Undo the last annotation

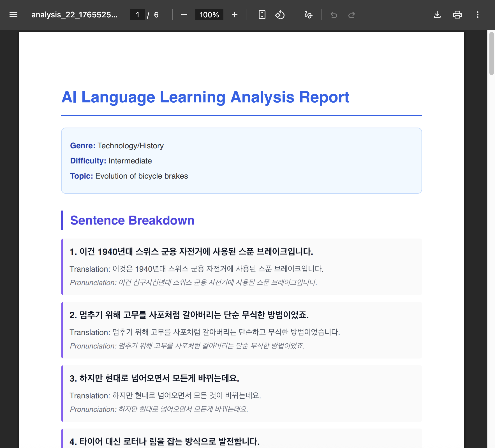[x=334, y=15]
